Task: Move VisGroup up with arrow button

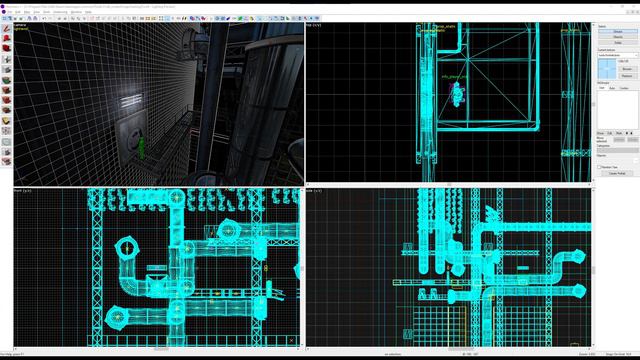Action: coord(627,133)
